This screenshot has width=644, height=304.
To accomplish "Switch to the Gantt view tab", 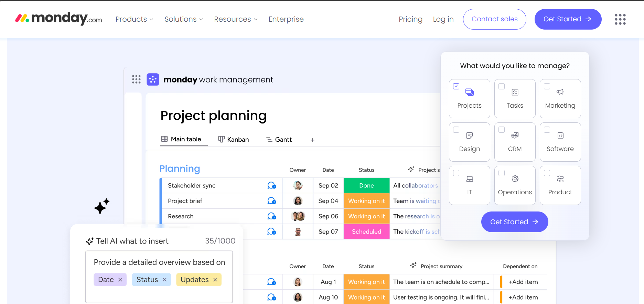I will click(279, 139).
